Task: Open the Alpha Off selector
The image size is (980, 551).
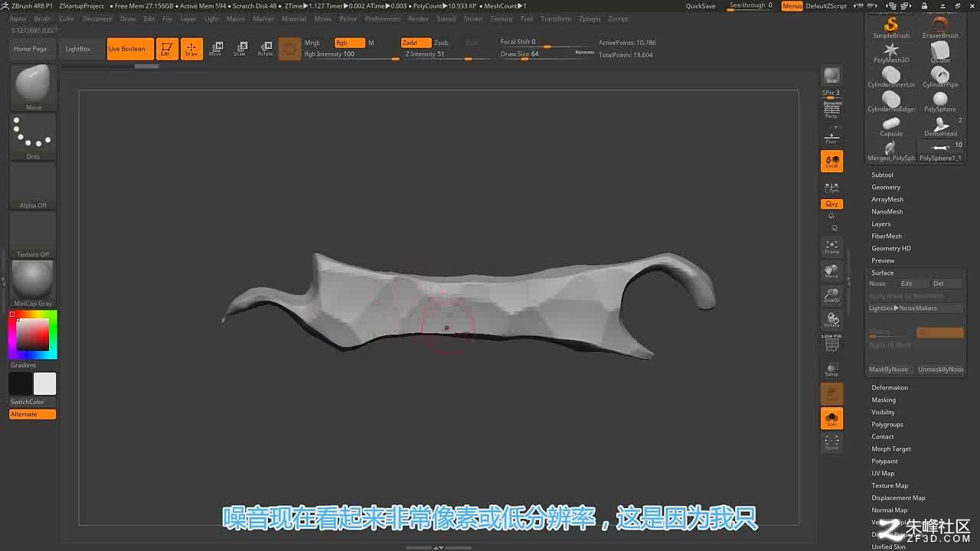Action: click(33, 186)
